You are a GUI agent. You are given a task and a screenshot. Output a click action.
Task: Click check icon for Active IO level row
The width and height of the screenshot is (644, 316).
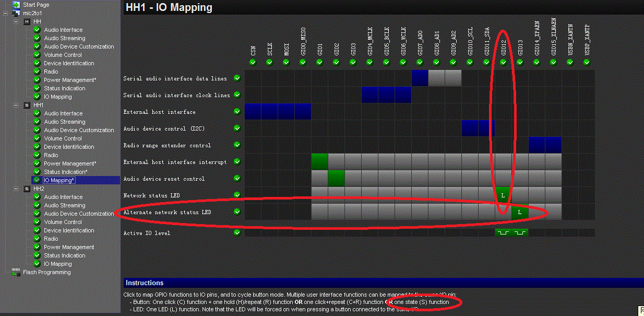pyautogui.click(x=237, y=233)
